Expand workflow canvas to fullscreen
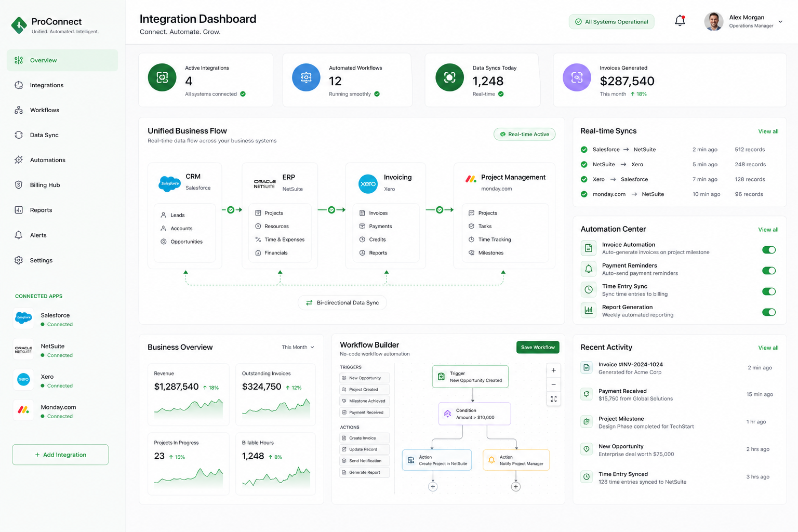 pyautogui.click(x=553, y=399)
